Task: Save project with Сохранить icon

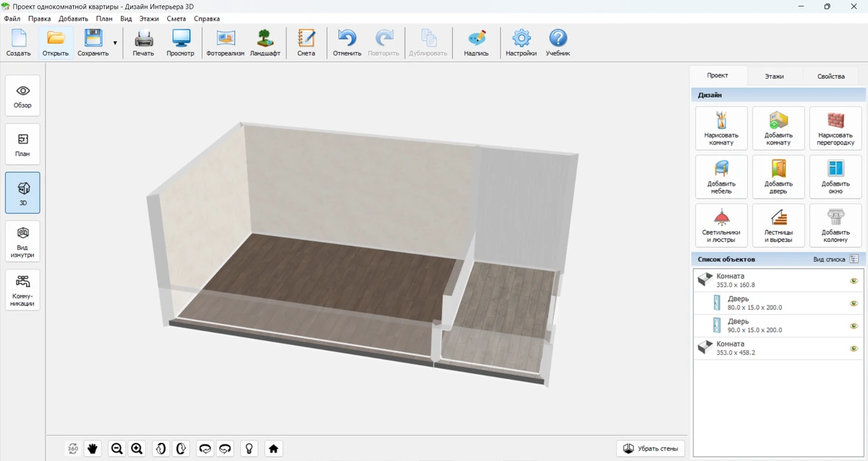Action: 93,43
